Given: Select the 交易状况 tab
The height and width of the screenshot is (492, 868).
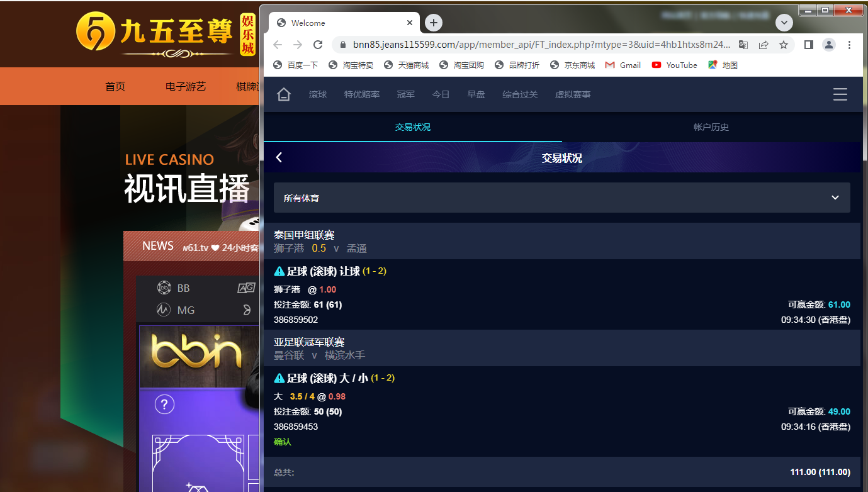Looking at the screenshot, I should coord(412,127).
